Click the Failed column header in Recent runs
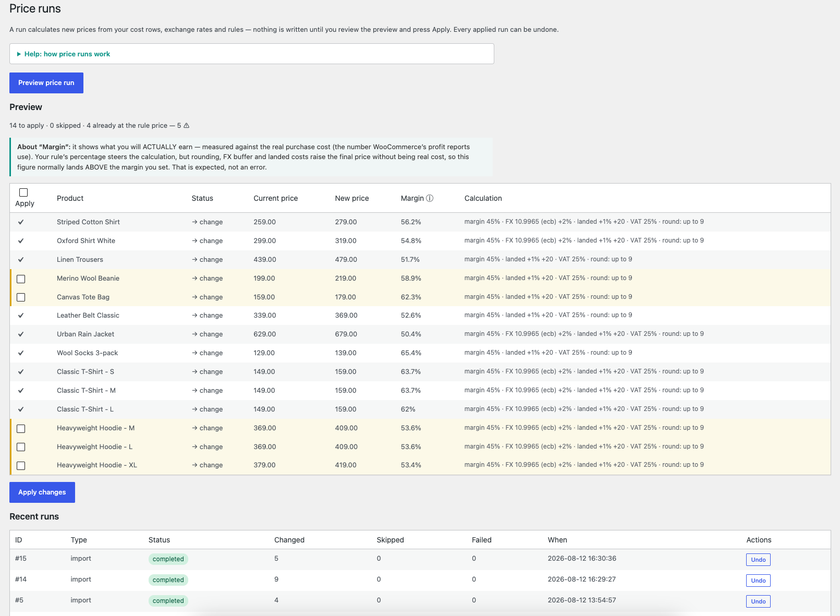This screenshot has height=616, width=840. coord(482,540)
